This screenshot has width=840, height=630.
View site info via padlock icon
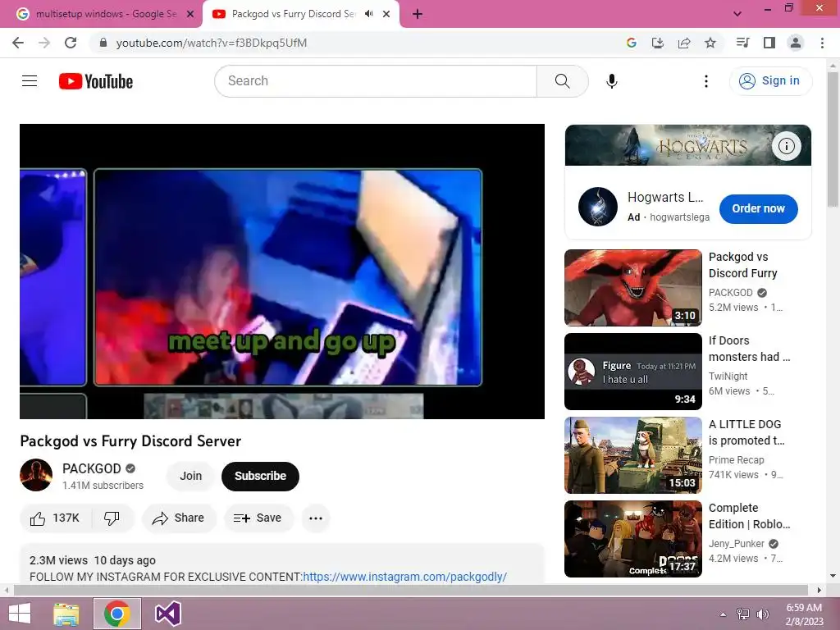pos(103,43)
